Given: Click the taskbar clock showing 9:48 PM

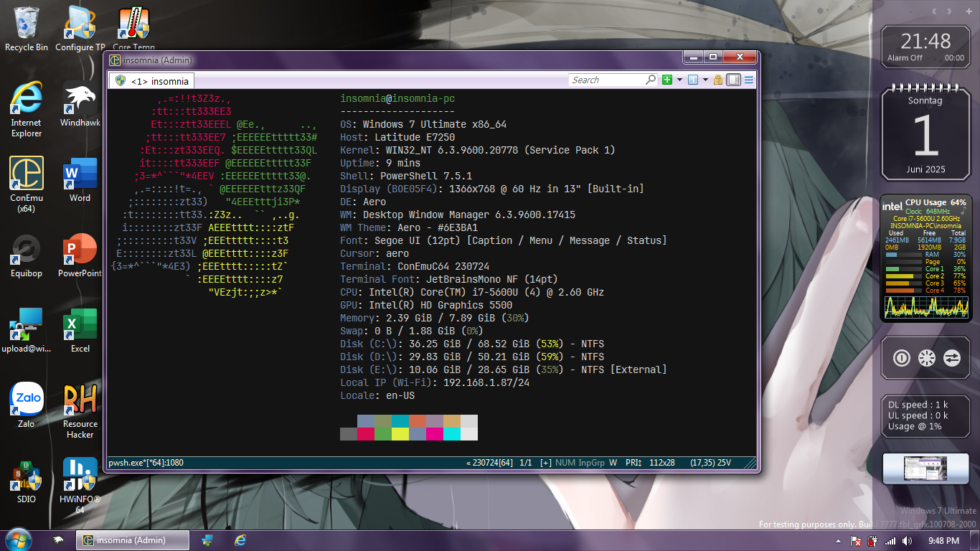Looking at the screenshot, I should click(943, 541).
